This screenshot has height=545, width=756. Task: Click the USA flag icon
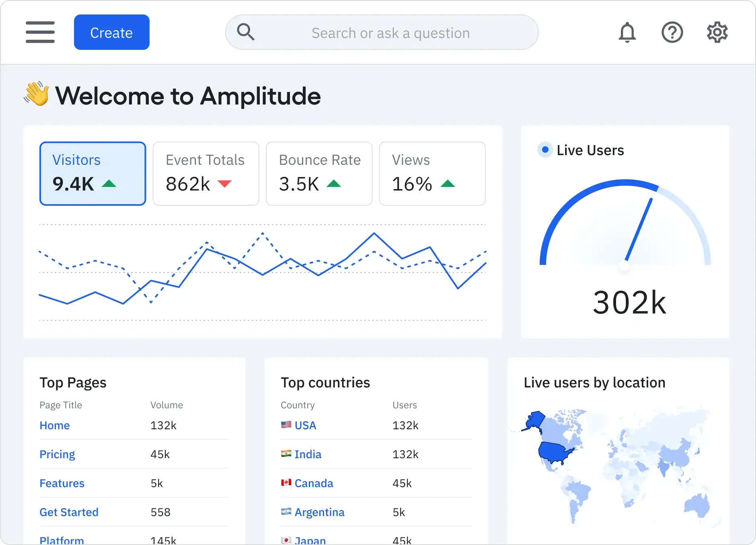pos(286,425)
